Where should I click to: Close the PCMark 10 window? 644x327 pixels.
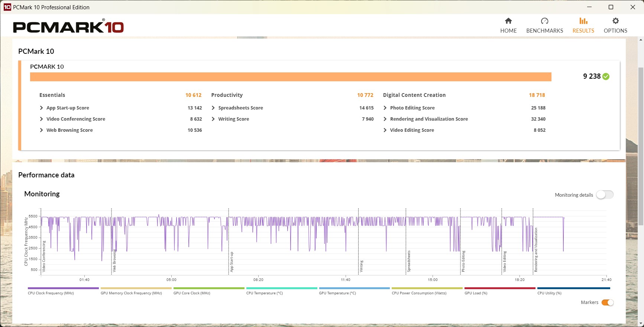pyautogui.click(x=633, y=7)
